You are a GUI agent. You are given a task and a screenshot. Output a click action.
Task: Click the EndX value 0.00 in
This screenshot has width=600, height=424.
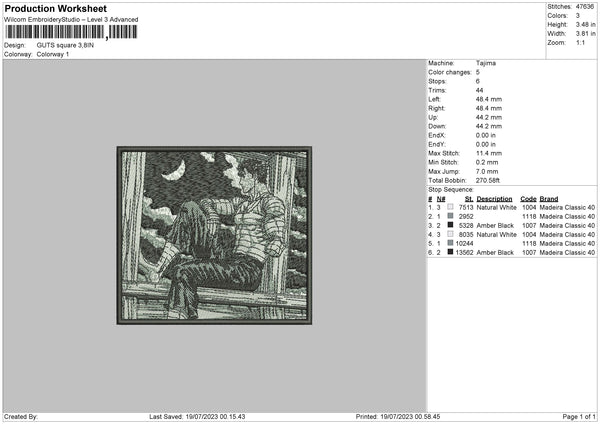click(x=486, y=135)
